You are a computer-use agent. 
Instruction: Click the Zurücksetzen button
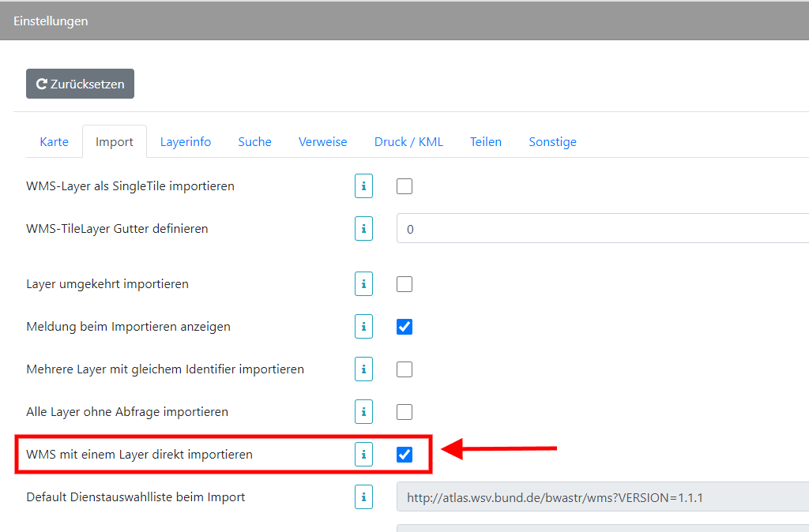click(80, 84)
